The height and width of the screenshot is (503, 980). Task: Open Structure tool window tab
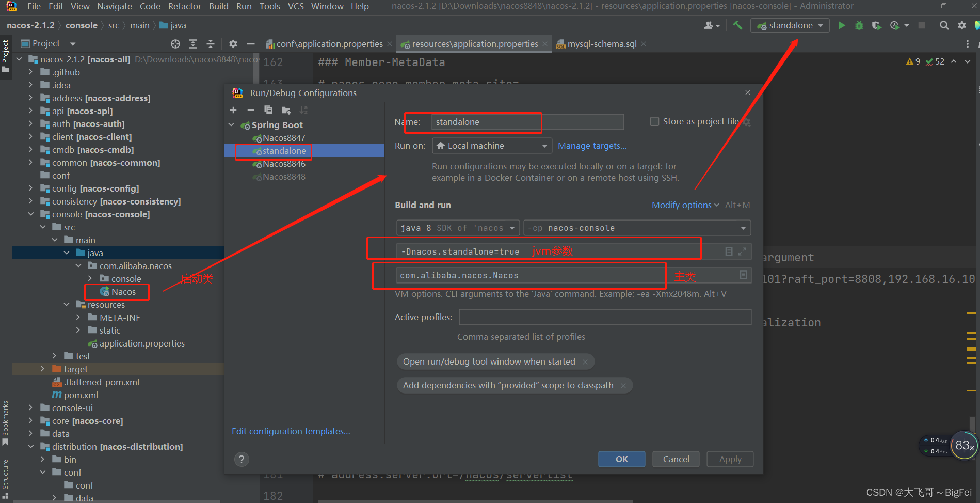[6, 478]
